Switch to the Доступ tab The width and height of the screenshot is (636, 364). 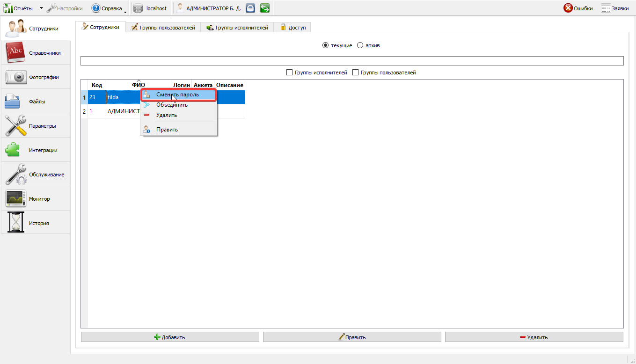point(292,28)
